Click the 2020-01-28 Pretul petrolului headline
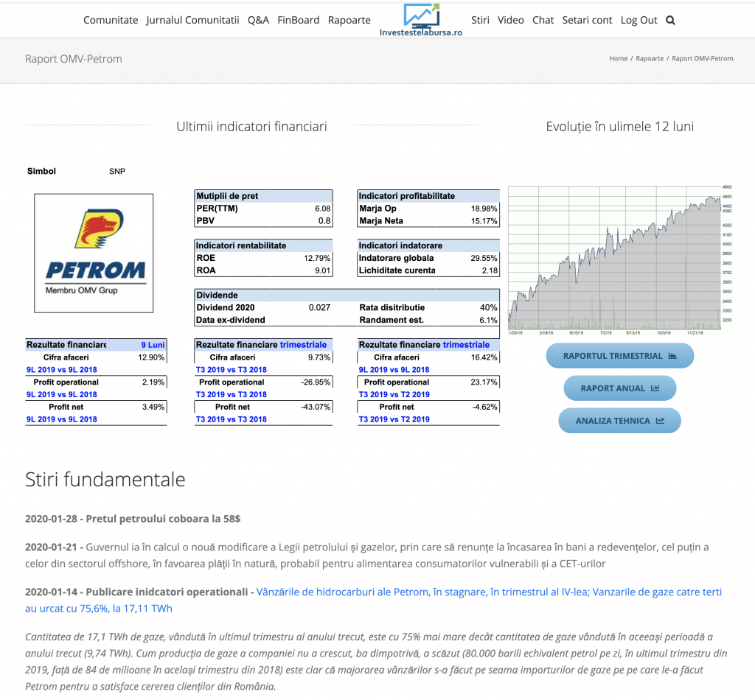The width and height of the screenshot is (755, 700). coord(133,519)
